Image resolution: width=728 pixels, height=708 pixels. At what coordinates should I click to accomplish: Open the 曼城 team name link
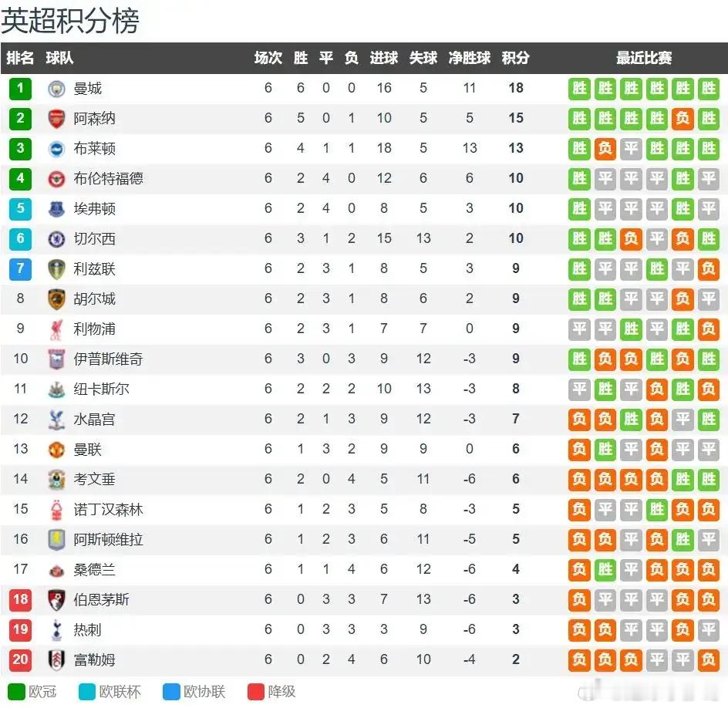coord(87,88)
